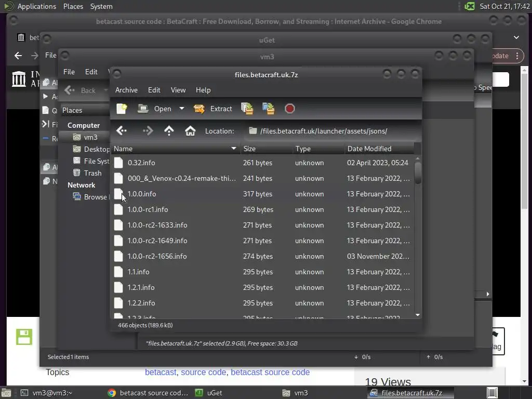532x399 pixels.
Task: Go forward in Chrome browser
Action: pyautogui.click(x=35, y=56)
